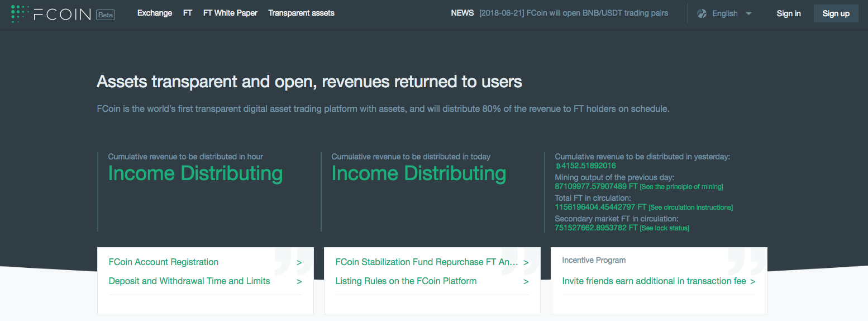Viewport: 868px width, 321px height.
Task: Open the Exchange menu item
Action: [155, 13]
